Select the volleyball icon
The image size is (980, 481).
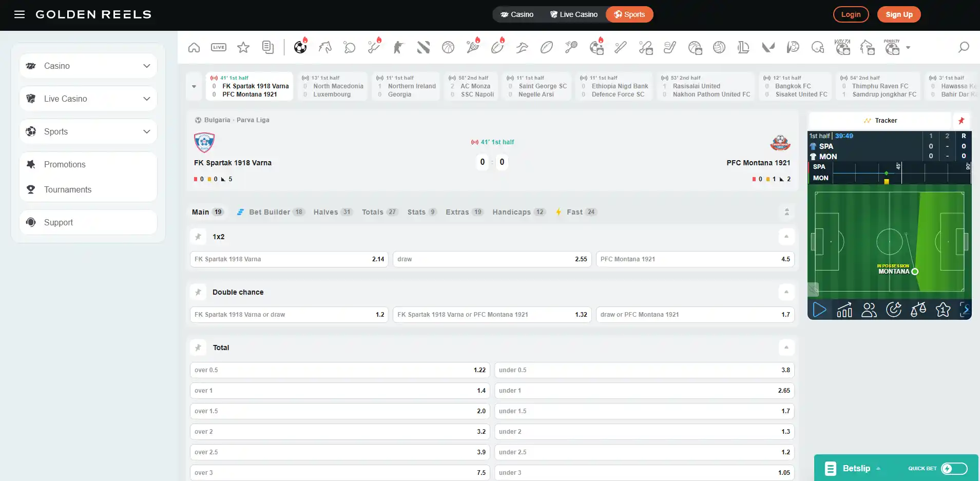719,48
